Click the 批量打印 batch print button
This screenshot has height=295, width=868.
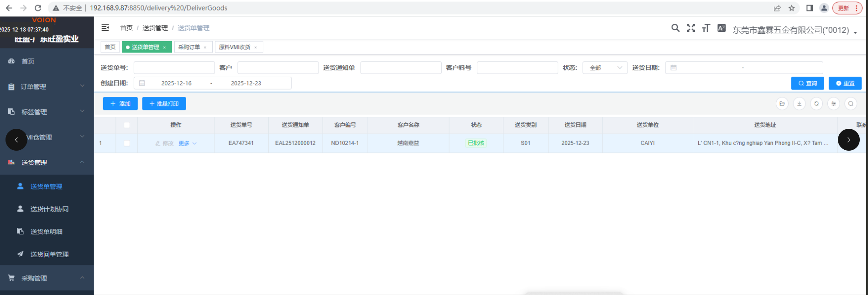point(164,104)
